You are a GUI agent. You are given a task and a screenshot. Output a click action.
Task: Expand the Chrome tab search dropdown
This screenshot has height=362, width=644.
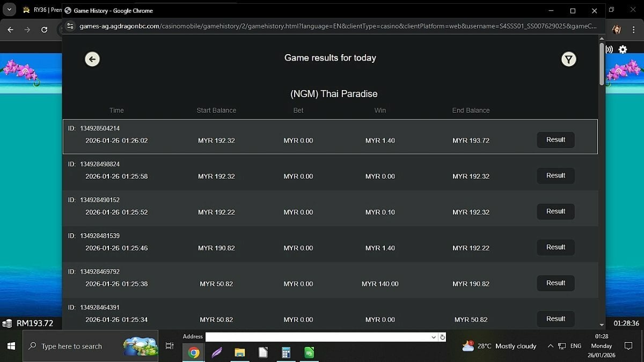click(x=9, y=10)
